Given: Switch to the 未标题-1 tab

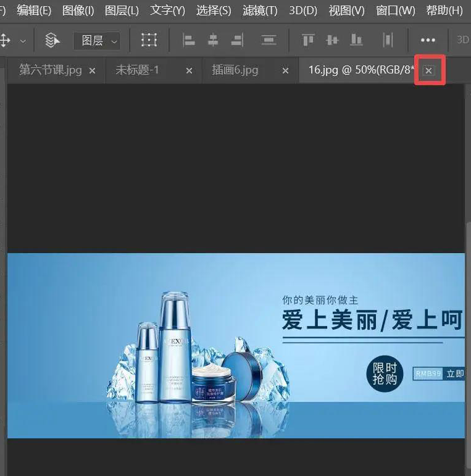Looking at the screenshot, I should [137, 70].
